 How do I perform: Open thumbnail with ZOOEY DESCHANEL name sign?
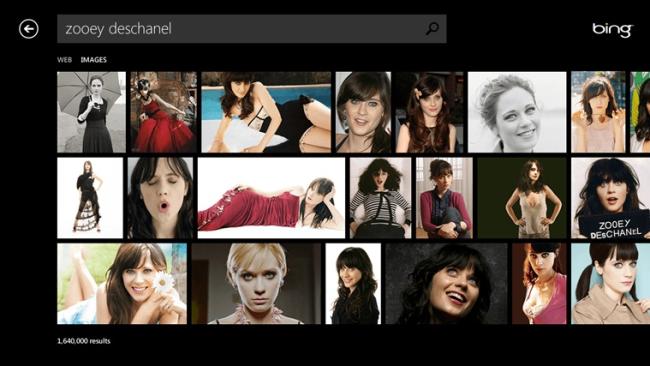(x=610, y=198)
